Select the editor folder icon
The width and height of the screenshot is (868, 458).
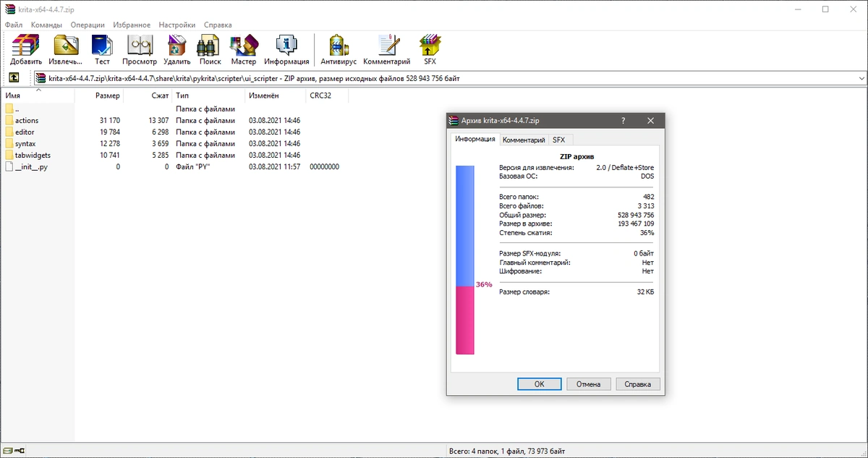[x=9, y=132]
